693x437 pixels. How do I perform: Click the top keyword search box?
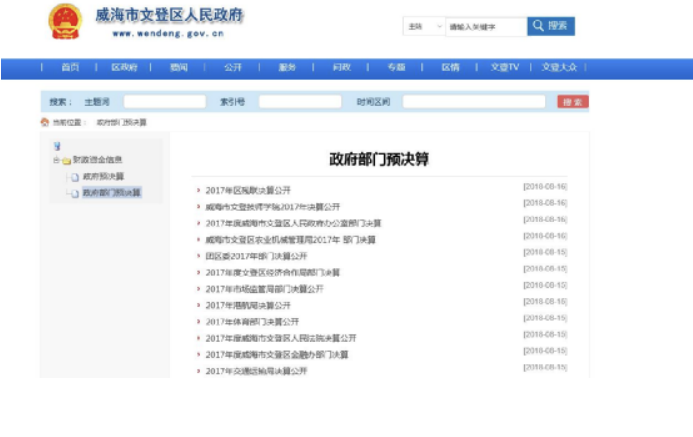pos(484,27)
